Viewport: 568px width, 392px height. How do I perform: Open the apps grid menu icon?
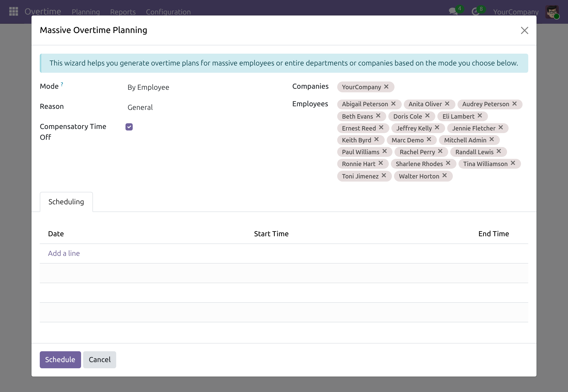13,12
